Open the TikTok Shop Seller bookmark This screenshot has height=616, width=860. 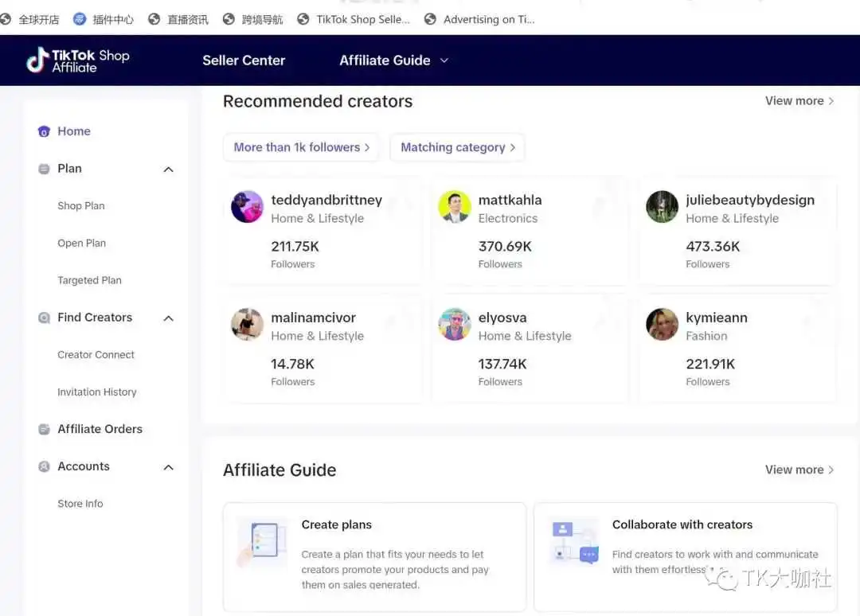click(x=354, y=19)
